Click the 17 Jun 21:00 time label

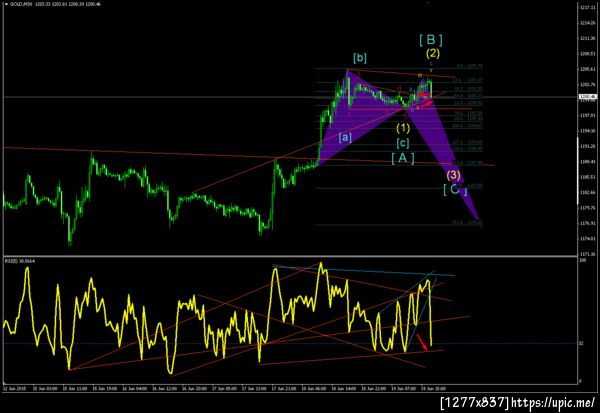(x=284, y=389)
